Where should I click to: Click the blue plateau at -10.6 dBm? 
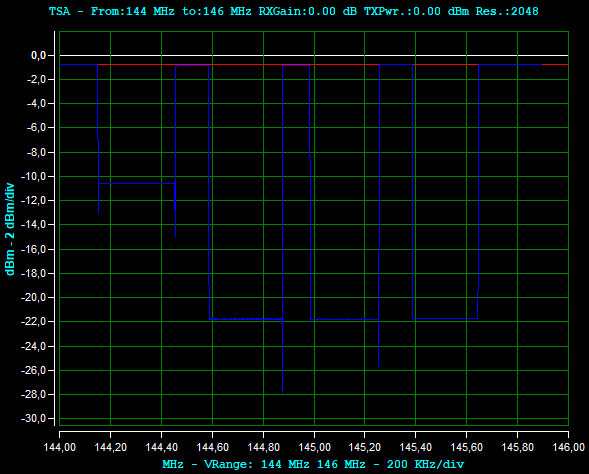coord(137,183)
